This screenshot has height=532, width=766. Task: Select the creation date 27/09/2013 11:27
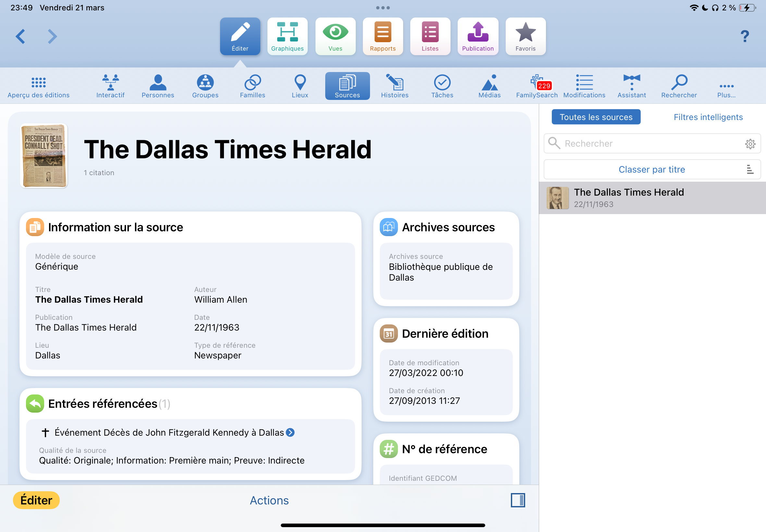click(x=424, y=401)
